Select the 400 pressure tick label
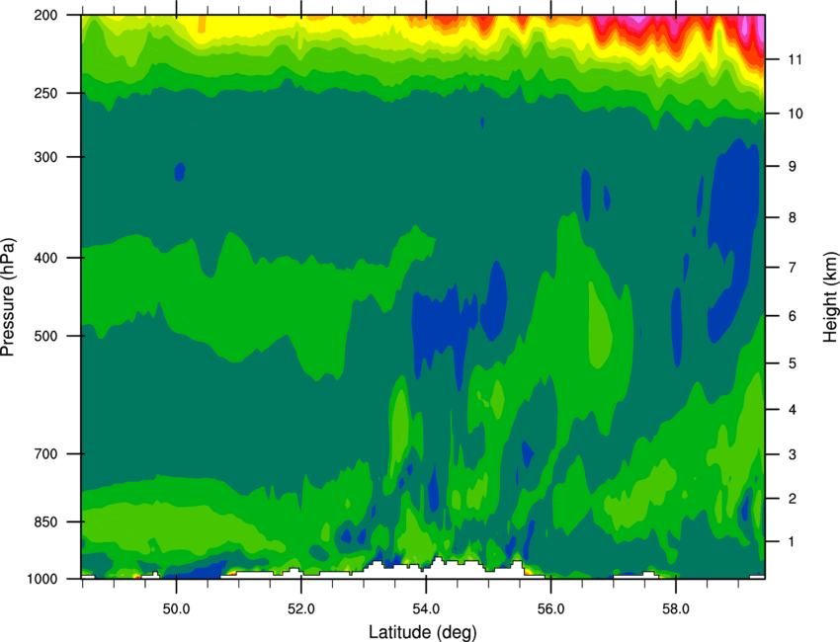Viewport: 840px width, 642px height. (46, 258)
